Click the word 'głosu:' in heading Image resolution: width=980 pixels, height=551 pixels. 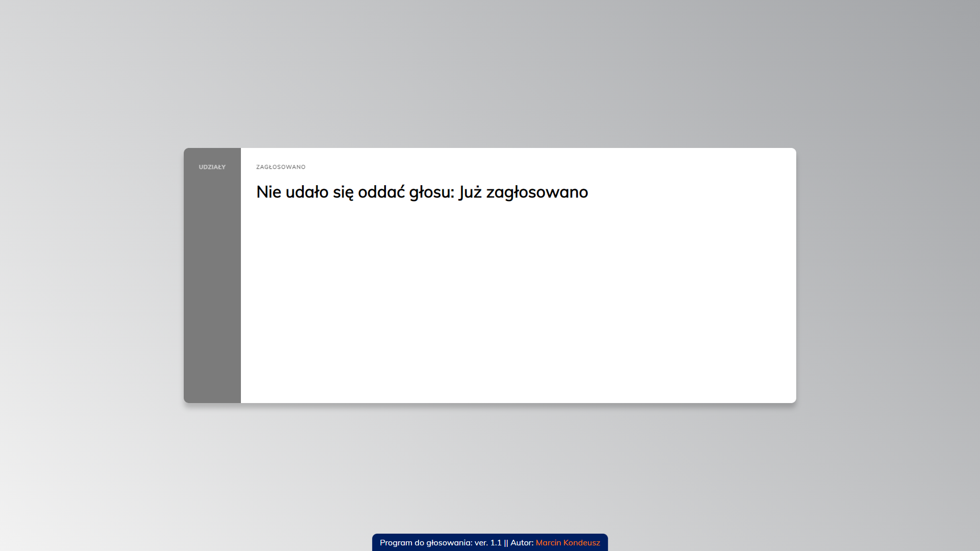coord(431,192)
